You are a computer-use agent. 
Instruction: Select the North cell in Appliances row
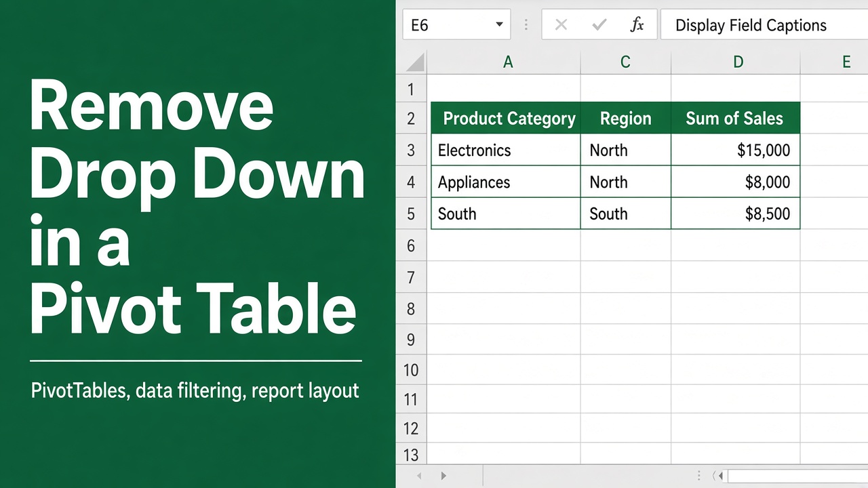tap(626, 182)
